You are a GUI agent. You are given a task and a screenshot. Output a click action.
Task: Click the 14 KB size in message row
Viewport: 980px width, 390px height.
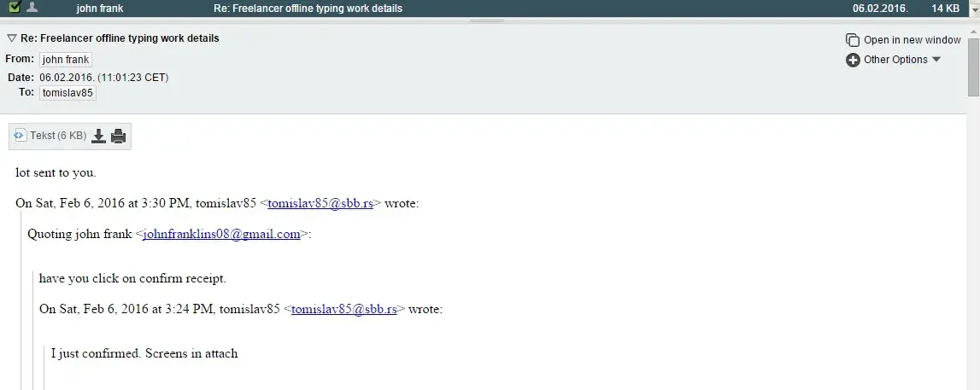pos(945,9)
